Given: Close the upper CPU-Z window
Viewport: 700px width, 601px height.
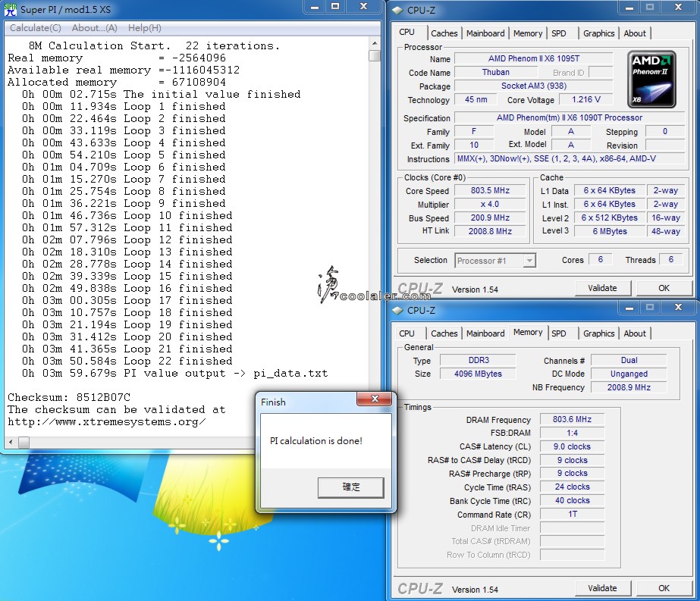Looking at the screenshot, I should point(678,8).
